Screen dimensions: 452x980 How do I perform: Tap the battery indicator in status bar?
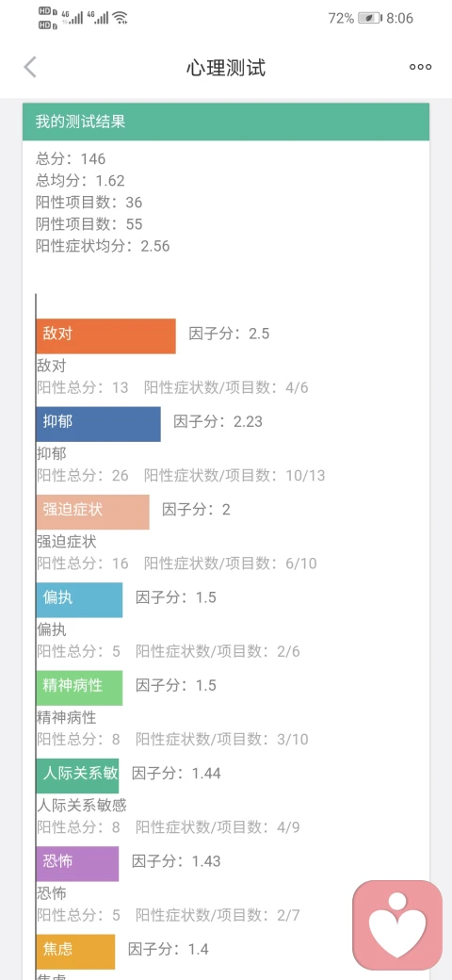[x=369, y=18]
